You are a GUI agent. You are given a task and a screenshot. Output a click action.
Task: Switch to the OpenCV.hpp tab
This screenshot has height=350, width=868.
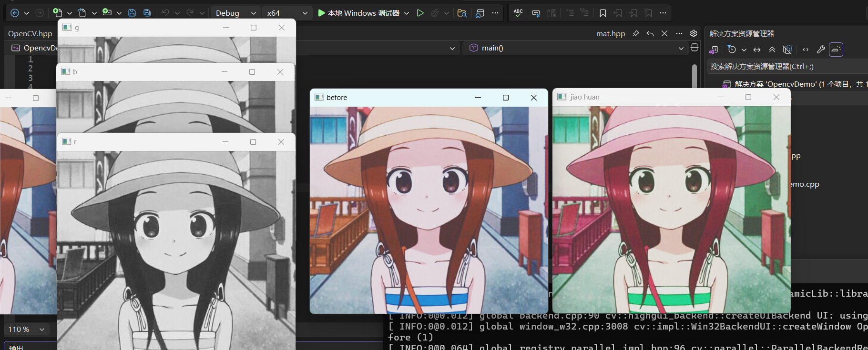tap(30, 33)
